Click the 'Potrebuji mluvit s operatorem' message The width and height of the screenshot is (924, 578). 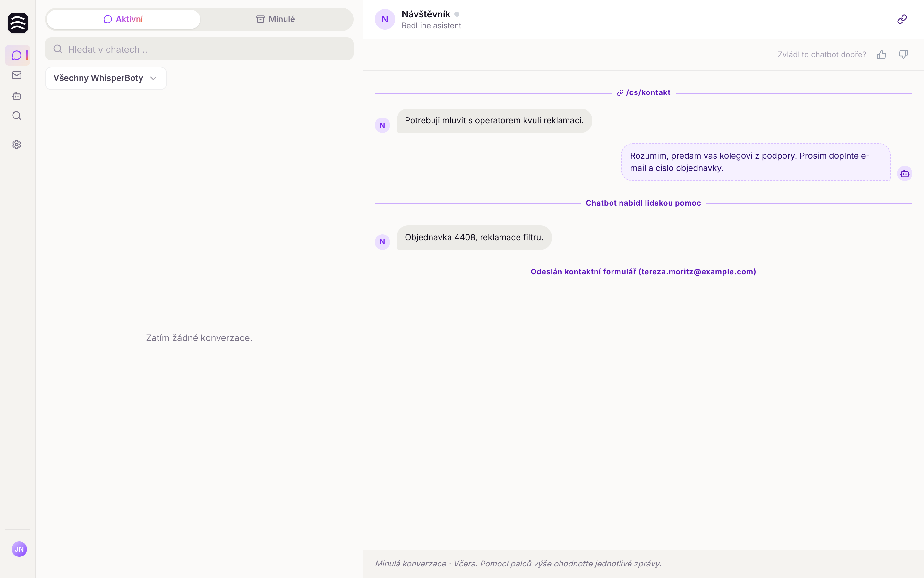(x=494, y=120)
